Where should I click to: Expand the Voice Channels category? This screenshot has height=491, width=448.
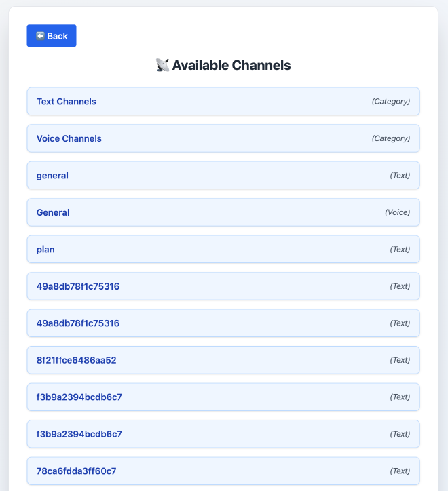point(69,138)
